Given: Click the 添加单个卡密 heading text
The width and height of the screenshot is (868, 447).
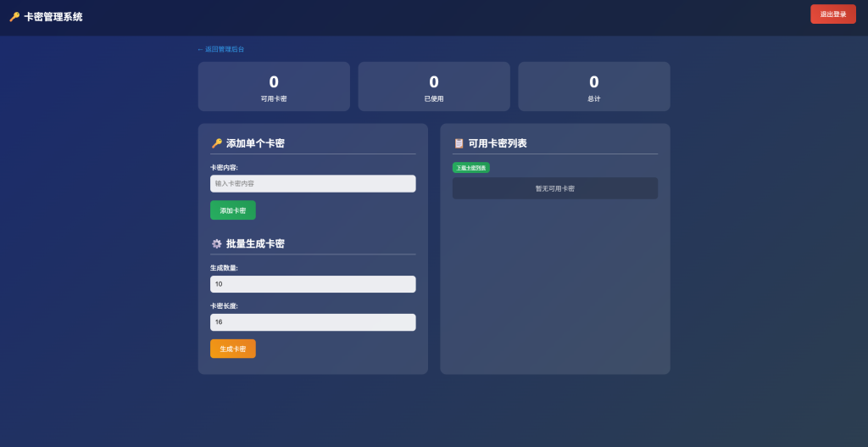Looking at the screenshot, I should [x=255, y=143].
